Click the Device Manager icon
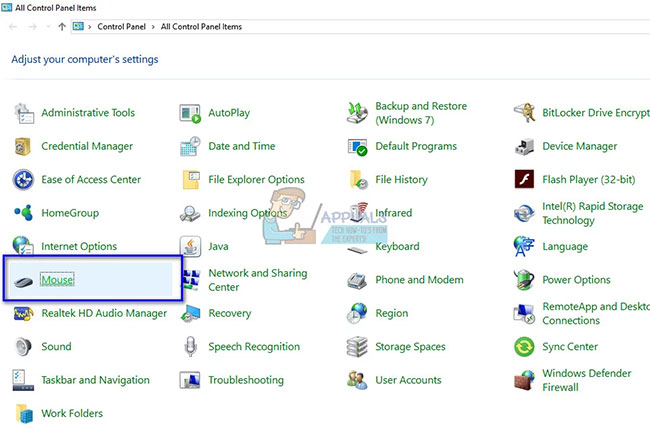The height and width of the screenshot is (431, 650). [x=524, y=147]
